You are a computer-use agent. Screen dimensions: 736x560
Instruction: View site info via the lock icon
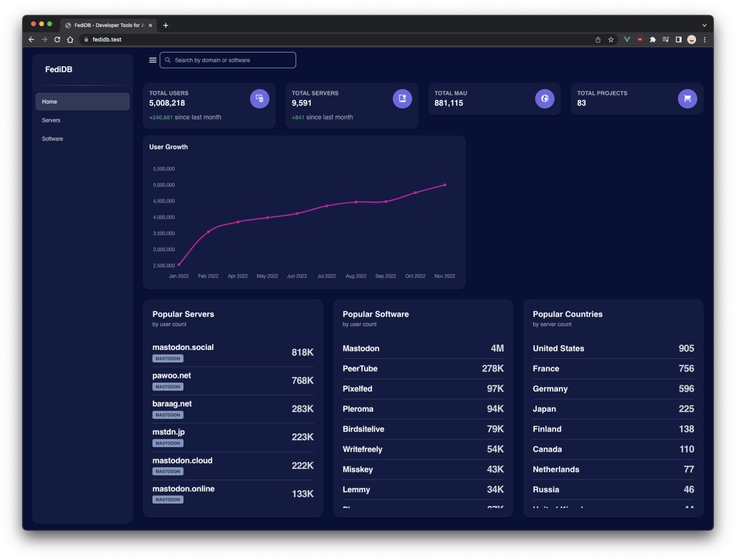point(86,39)
